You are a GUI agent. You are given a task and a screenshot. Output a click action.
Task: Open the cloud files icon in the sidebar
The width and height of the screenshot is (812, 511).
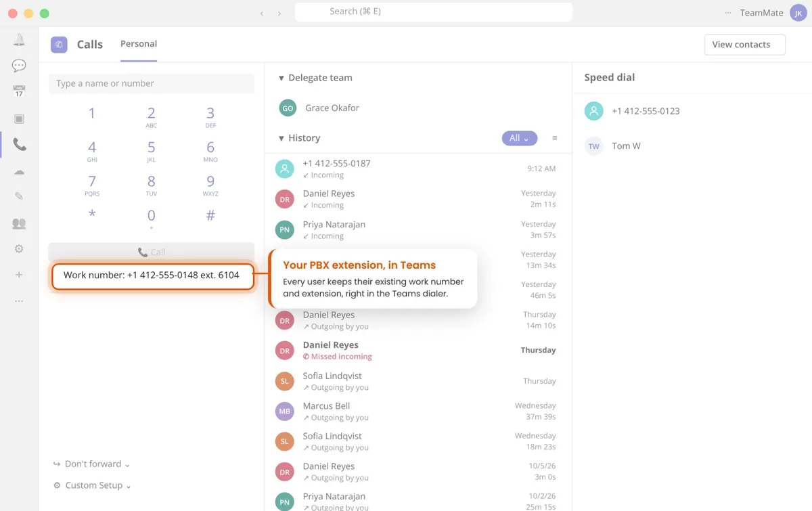click(19, 171)
